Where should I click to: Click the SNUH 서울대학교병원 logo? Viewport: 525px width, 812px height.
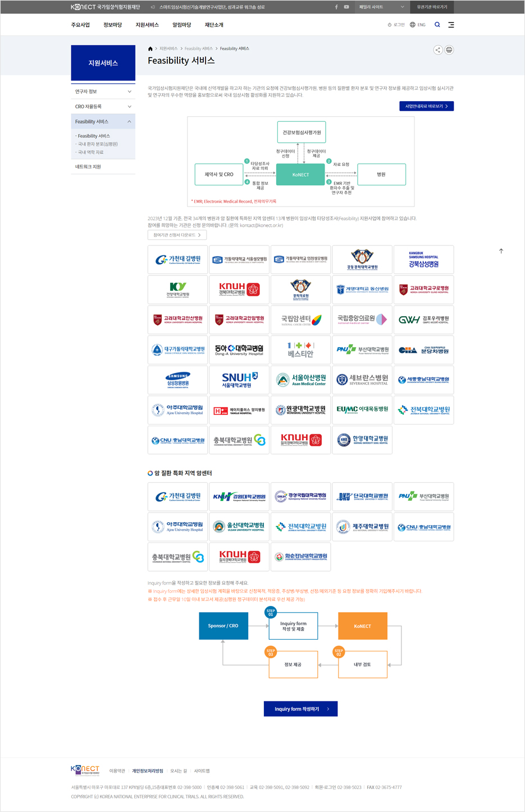tap(239, 380)
